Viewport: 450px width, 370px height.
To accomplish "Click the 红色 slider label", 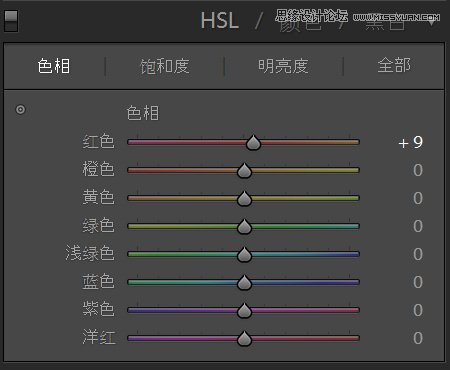I will (x=99, y=141).
